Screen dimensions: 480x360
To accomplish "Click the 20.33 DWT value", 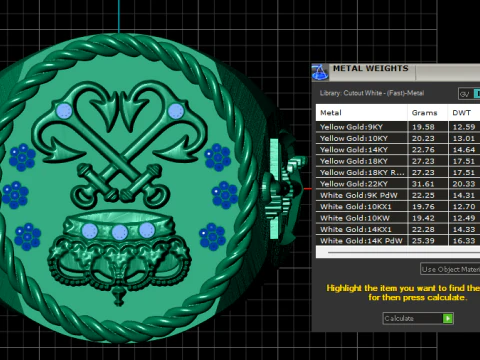I will coord(464,184).
